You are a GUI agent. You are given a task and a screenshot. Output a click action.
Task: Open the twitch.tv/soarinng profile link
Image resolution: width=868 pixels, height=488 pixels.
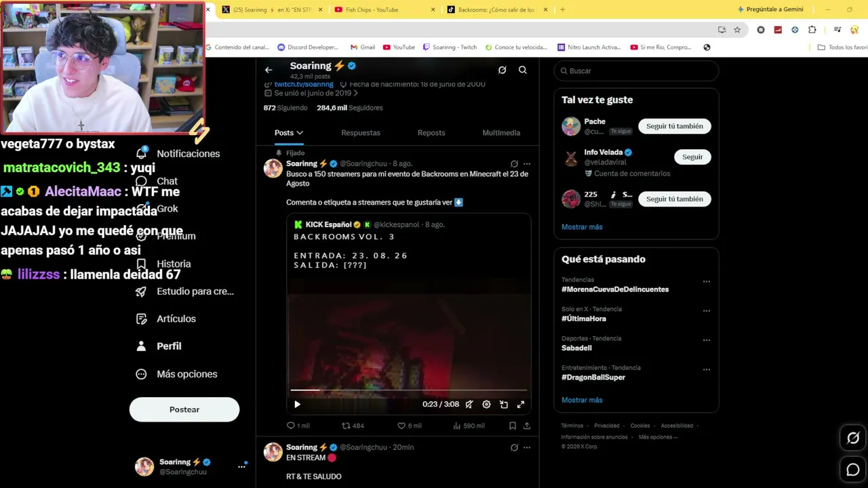pos(304,85)
